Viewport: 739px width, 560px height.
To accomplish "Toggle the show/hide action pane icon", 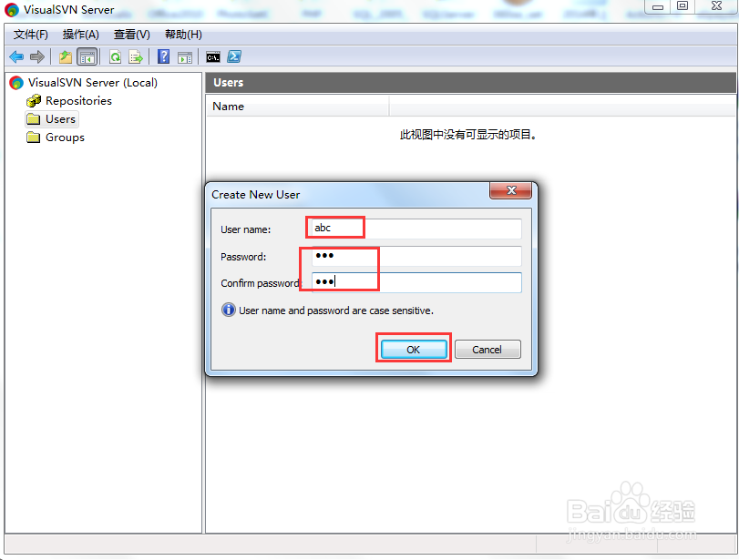I will tap(185, 57).
